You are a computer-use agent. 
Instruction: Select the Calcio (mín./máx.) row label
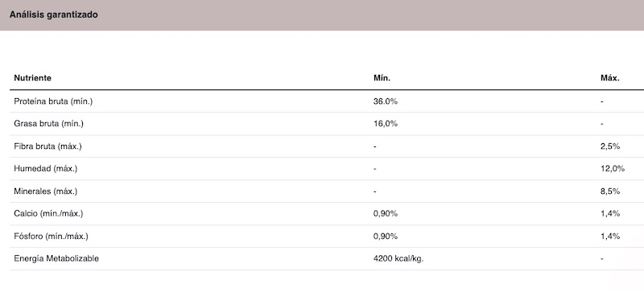pos(48,214)
